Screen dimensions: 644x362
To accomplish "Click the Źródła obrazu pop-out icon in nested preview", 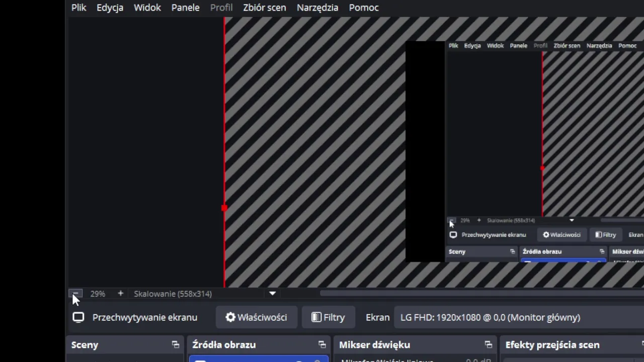I will (602, 251).
